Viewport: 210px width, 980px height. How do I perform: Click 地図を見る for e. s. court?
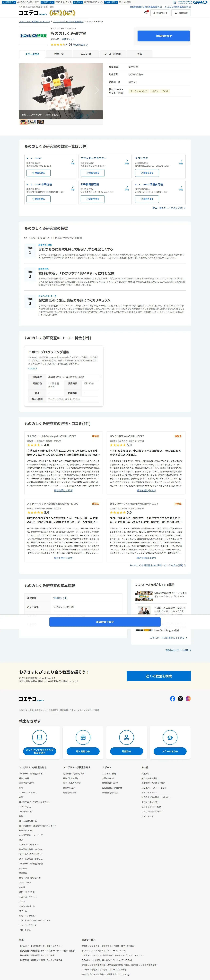coord(38,173)
